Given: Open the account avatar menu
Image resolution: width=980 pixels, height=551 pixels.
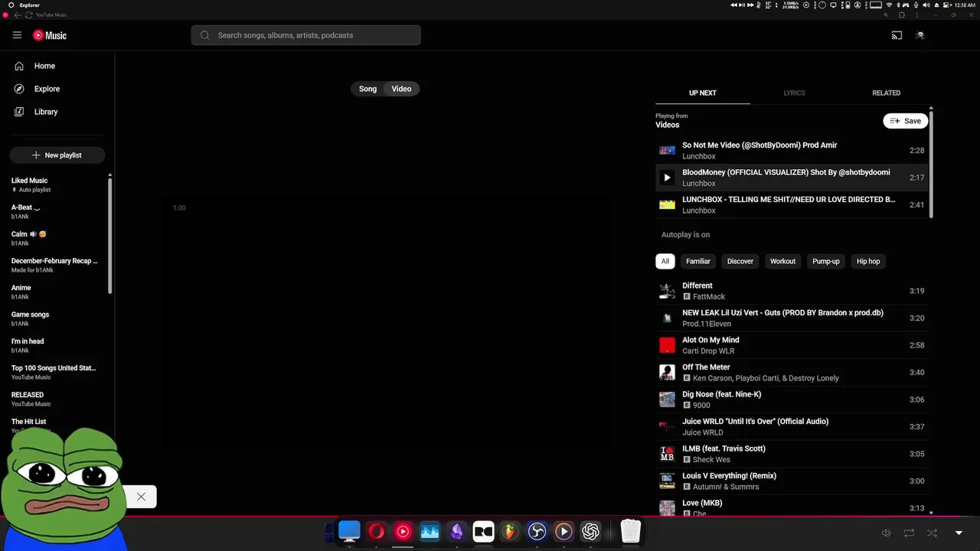Looking at the screenshot, I should coord(920,35).
